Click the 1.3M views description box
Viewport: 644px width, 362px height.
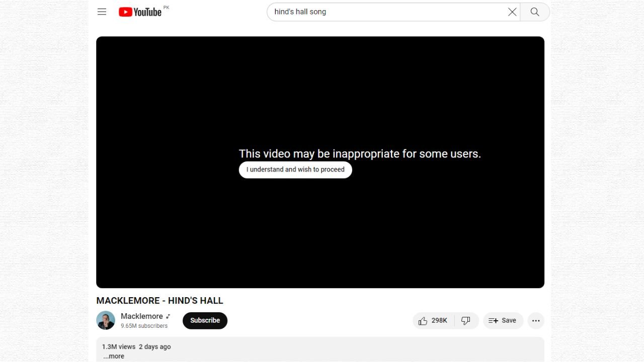[320, 349]
